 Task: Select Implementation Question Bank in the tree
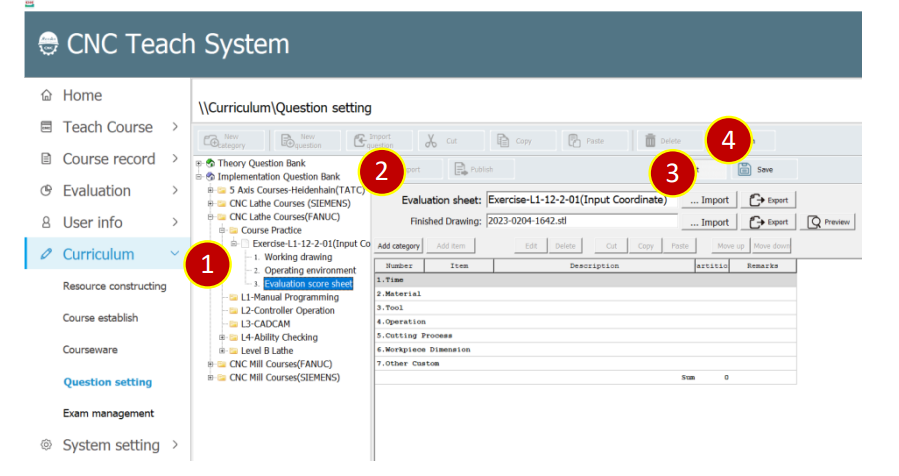tap(279, 177)
